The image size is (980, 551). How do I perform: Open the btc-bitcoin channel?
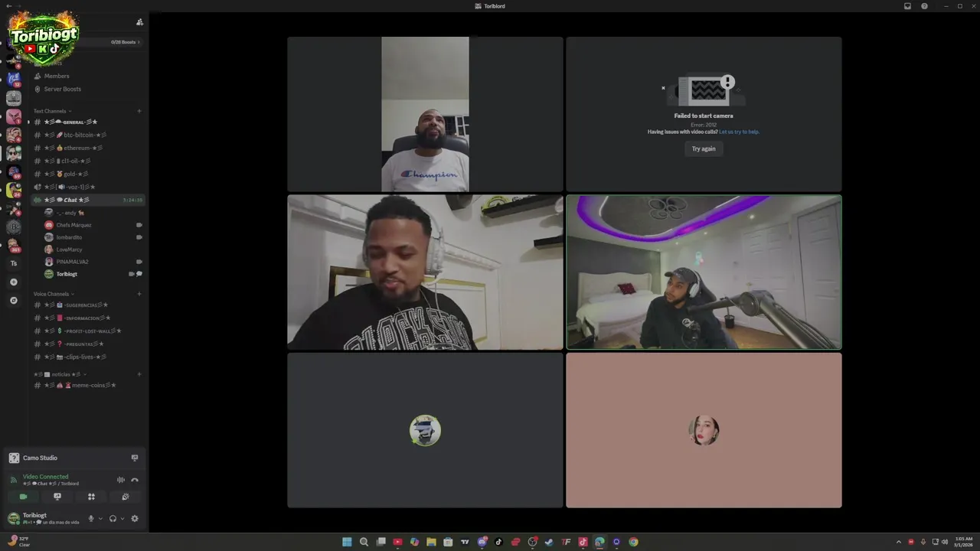(87, 135)
